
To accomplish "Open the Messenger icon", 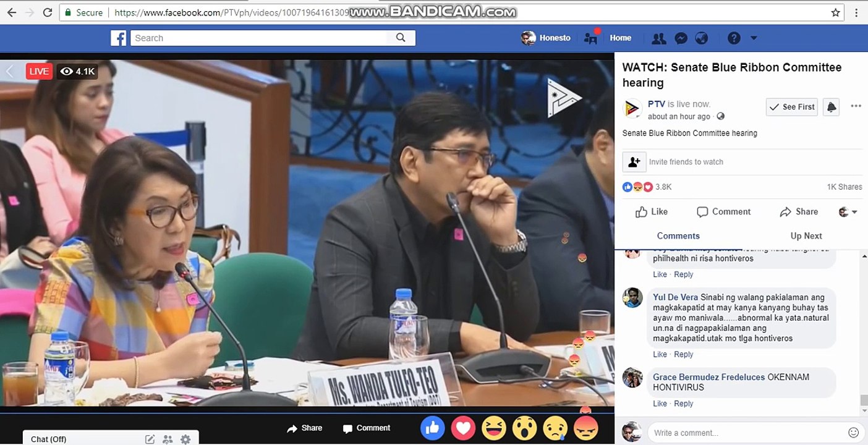I will point(681,38).
